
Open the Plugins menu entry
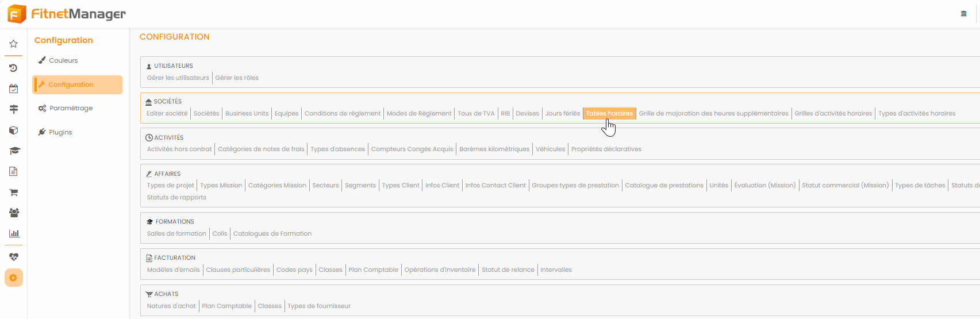[x=60, y=132]
